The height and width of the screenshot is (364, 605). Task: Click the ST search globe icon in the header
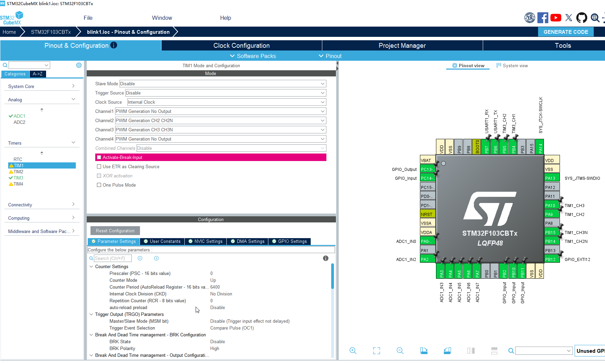595,18
